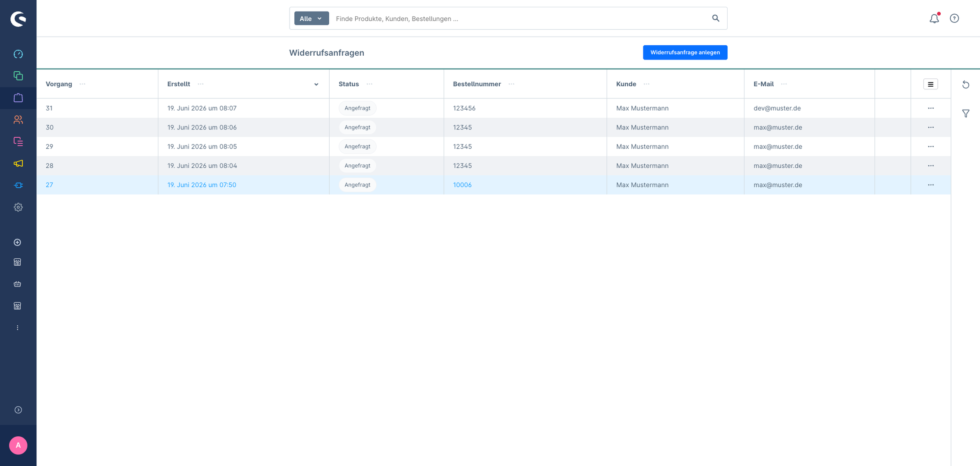Open the column settings list icon
Viewport: 980px width, 466px height.
click(931, 84)
